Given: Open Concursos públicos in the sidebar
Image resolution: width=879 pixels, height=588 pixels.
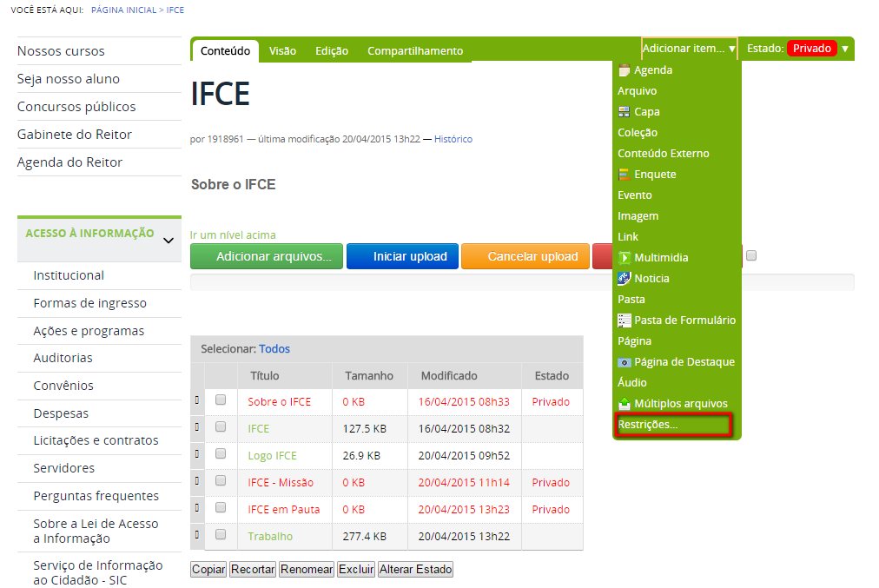Looking at the screenshot, I should point(76,107).
